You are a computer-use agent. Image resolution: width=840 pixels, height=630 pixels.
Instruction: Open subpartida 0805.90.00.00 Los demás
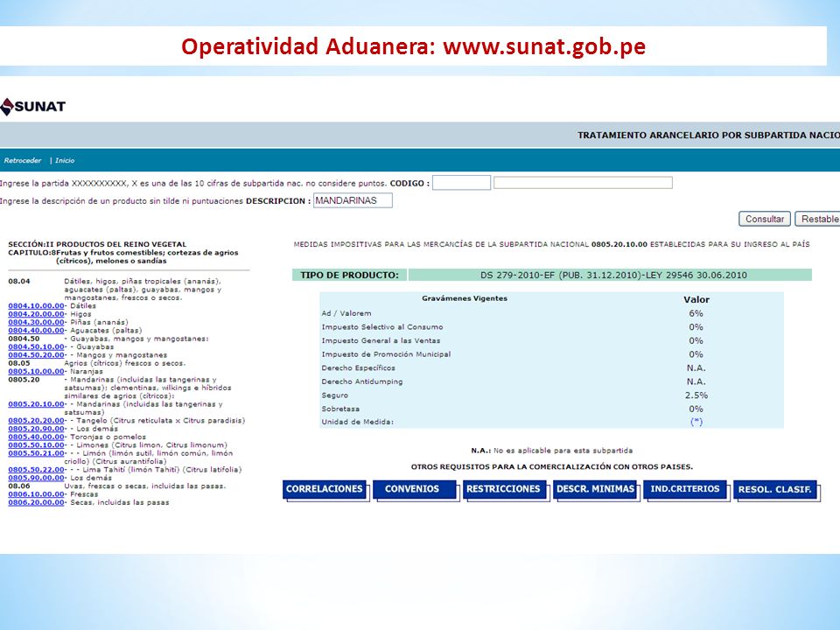click(x=36, y=478)
